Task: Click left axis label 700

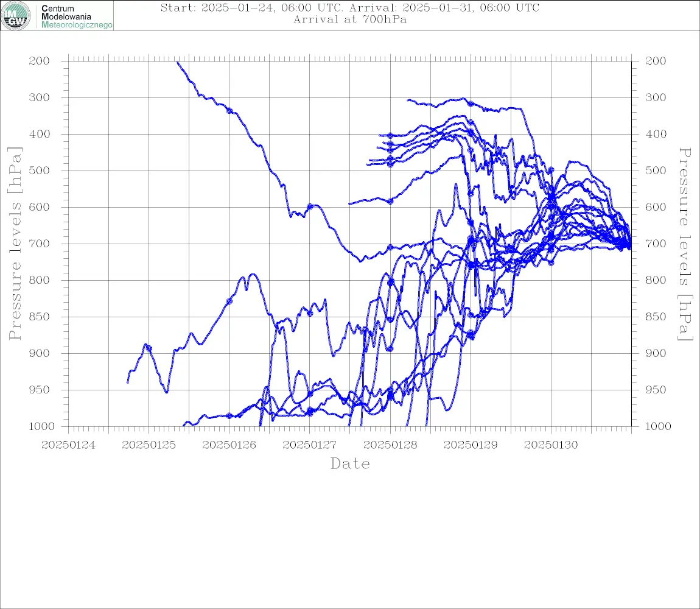Action: pos(40,244)
